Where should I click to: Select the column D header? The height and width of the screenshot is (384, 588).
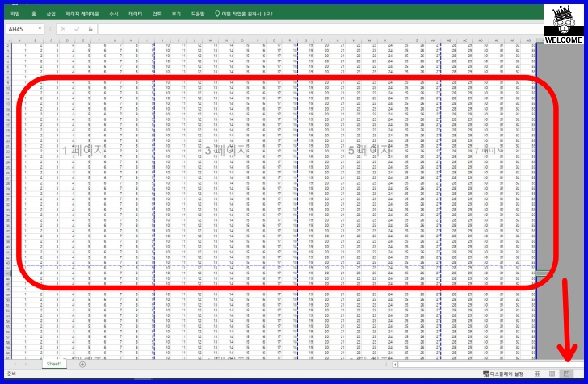tap(67, 40)
